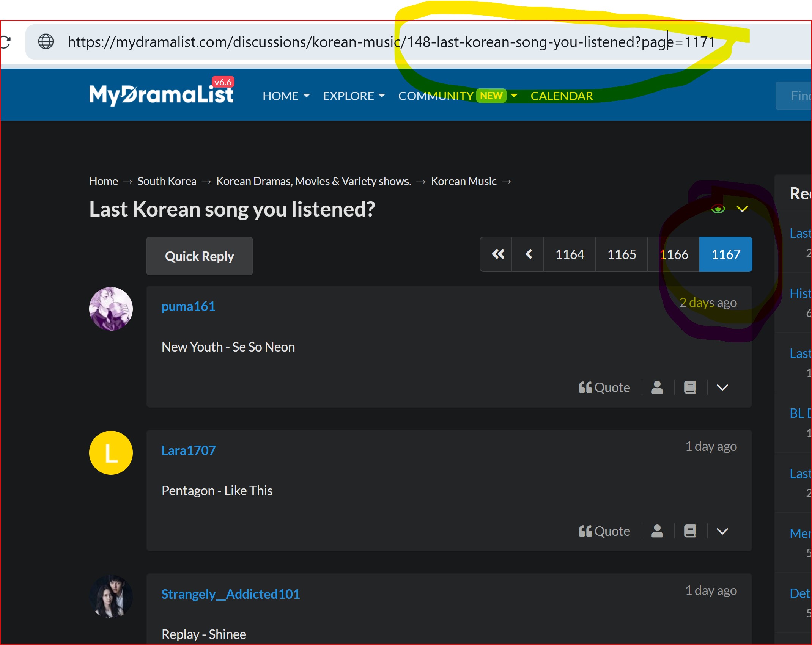Click profile icon on puma161's post
The height and width of the screenshot is (645, 812).
pyautogui.click(x=657, y=388)
